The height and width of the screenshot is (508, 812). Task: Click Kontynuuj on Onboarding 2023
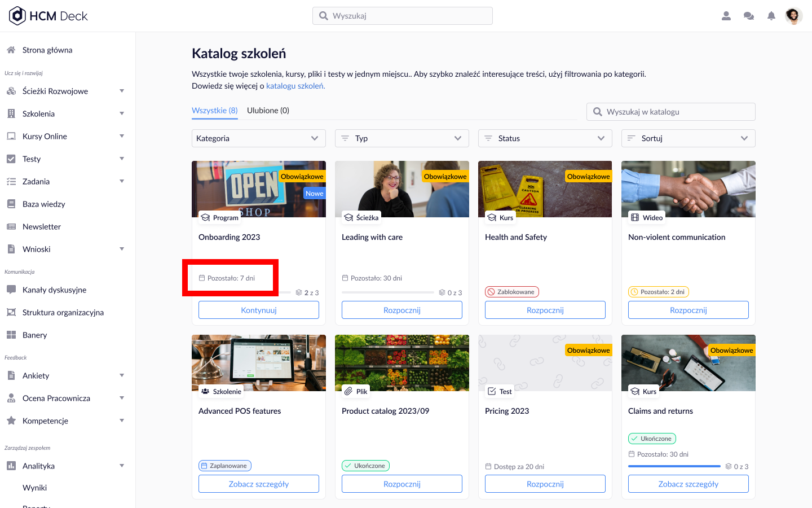coord(259,310)
